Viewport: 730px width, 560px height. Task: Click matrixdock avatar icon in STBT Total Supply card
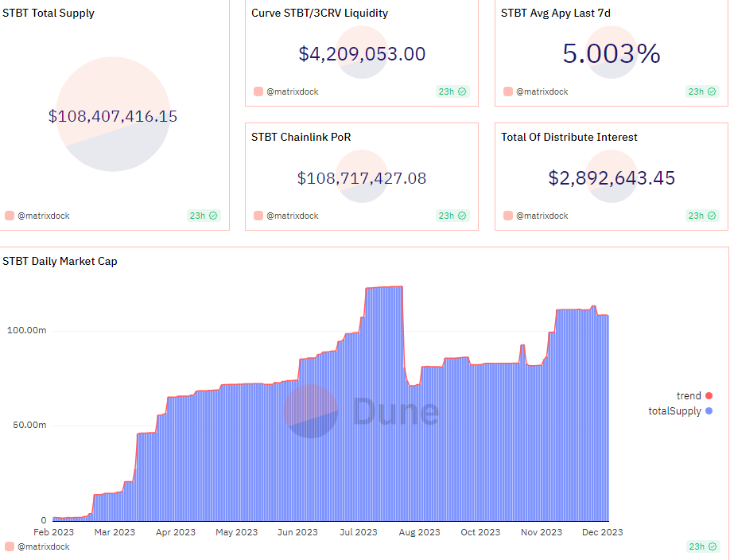(10, 216)
